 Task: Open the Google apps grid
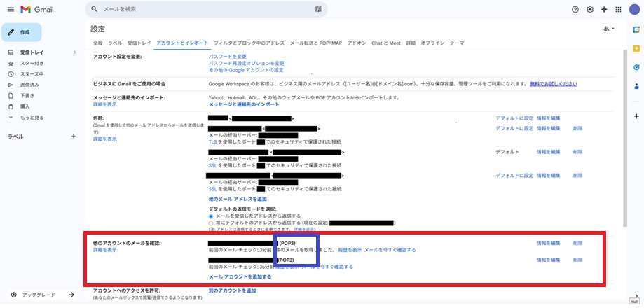pyautogui.click(x=618, y=9)
